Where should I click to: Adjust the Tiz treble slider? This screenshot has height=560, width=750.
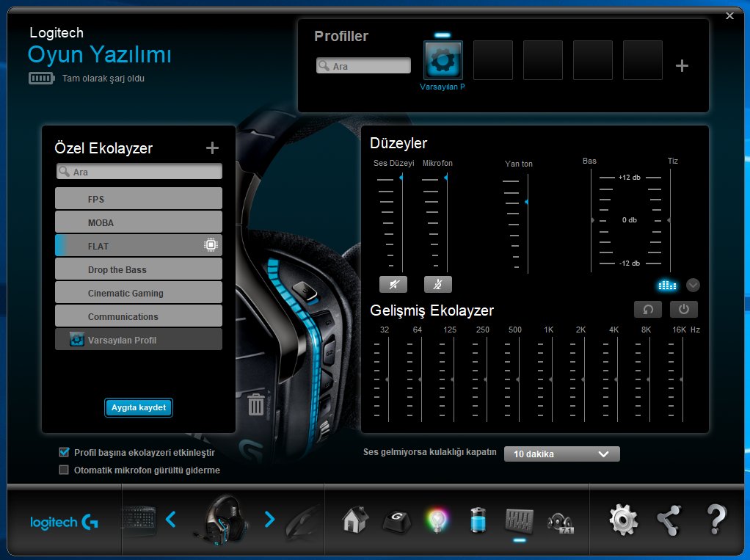click(669, 220)
